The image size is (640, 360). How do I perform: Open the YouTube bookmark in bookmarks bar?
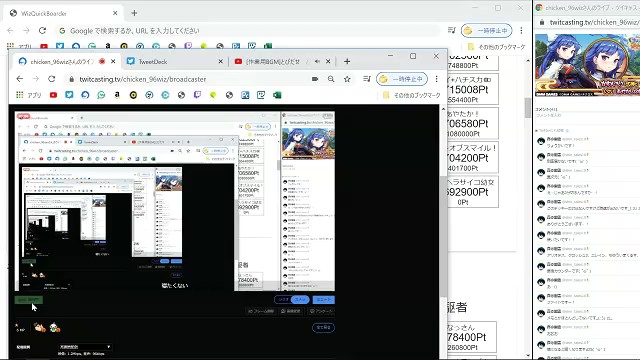(53, 95)
